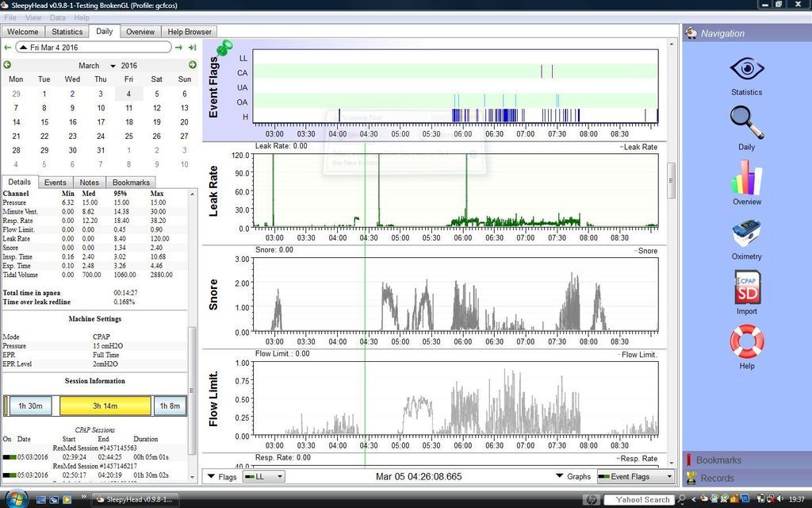This screenshot has width=812, height=508.
Task: Click the volume speaker icon in system tray
Action: coord(780,499)
